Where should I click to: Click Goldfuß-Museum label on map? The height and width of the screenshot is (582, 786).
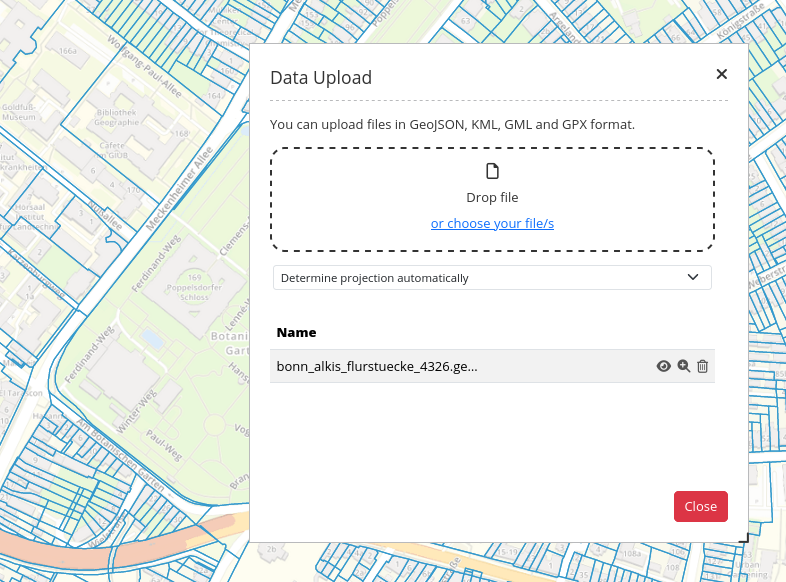(19, 111)
